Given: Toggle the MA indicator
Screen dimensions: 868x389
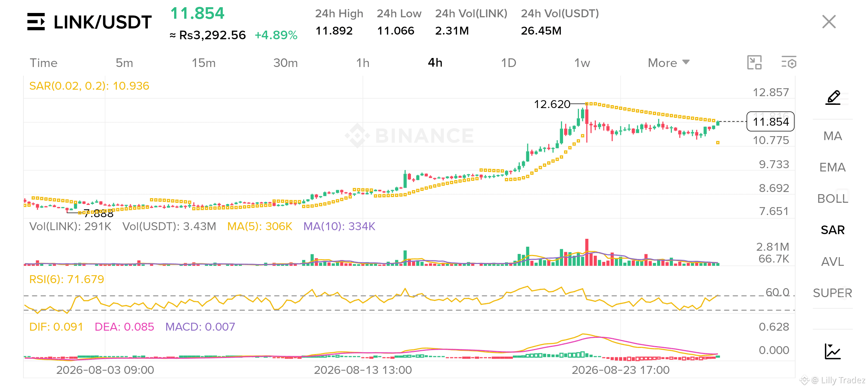Looking at the screenshot, I should (833, 136).
